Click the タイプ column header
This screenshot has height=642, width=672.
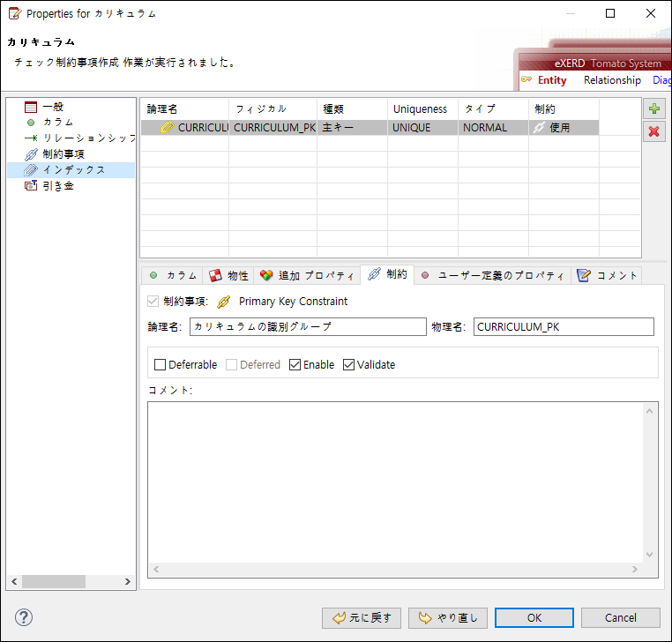click(x=493, y=108)
